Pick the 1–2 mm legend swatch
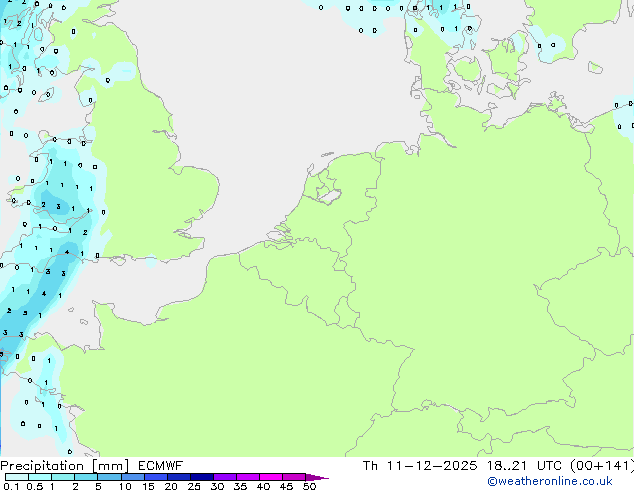 (x=63, y=477)
